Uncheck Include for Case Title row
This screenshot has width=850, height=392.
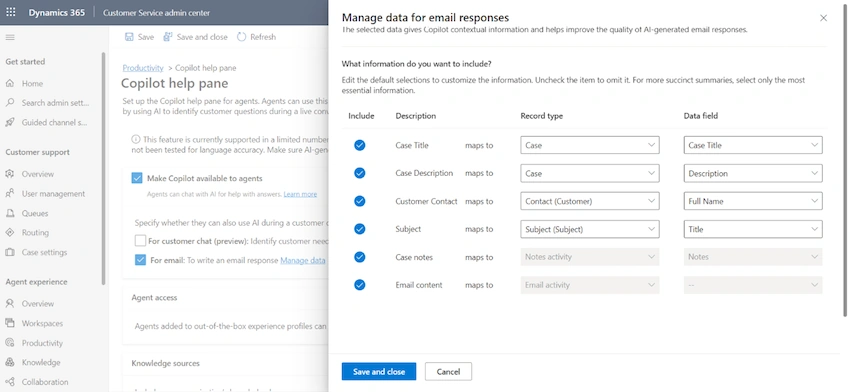click(359, 145)
